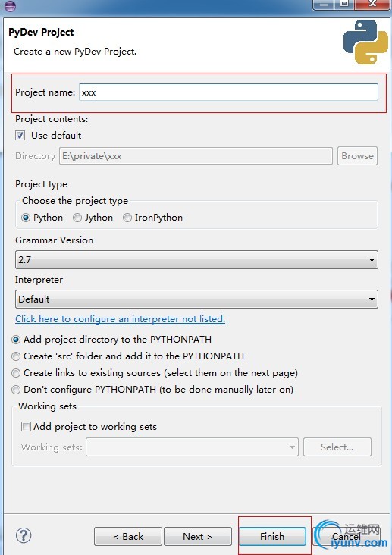Select Create 'src' folder PYTHONPATH option

tap(16, 356)
